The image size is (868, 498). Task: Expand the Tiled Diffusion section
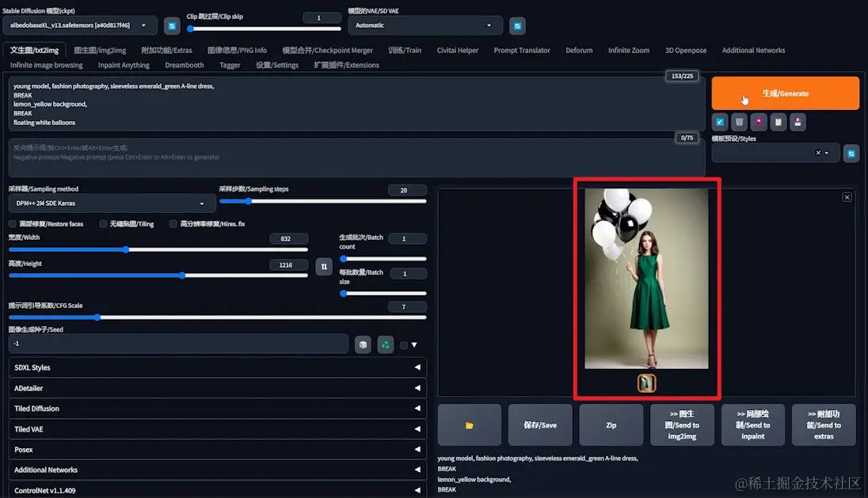[217, 409]
